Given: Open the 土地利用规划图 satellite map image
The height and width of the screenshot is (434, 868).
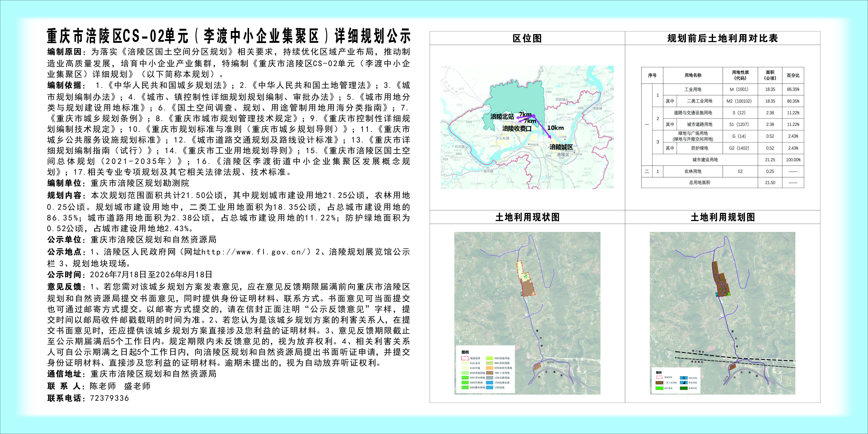Looking at the screenshot, I should coord(722,313).
